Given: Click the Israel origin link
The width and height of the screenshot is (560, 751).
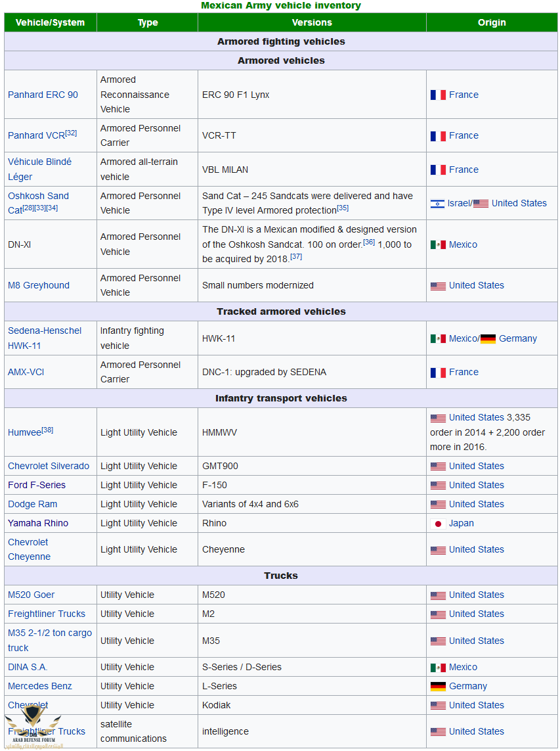Looking at the screenshot, I should tap(458, 204).
